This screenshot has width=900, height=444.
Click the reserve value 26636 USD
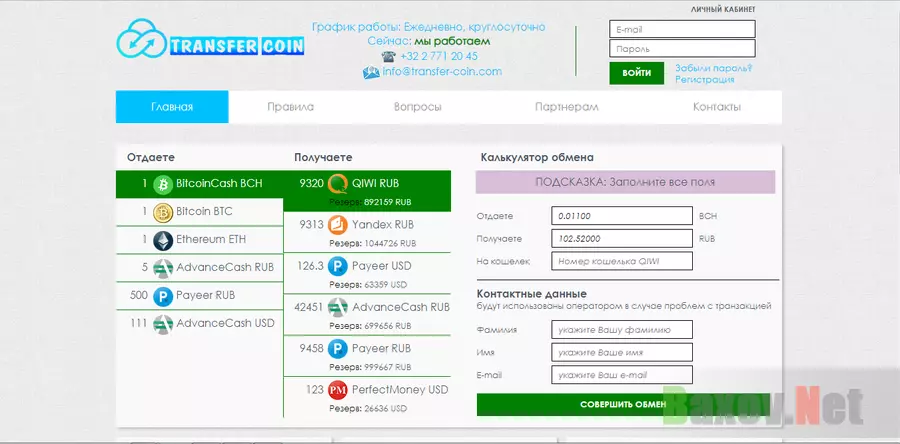(386, 409)
